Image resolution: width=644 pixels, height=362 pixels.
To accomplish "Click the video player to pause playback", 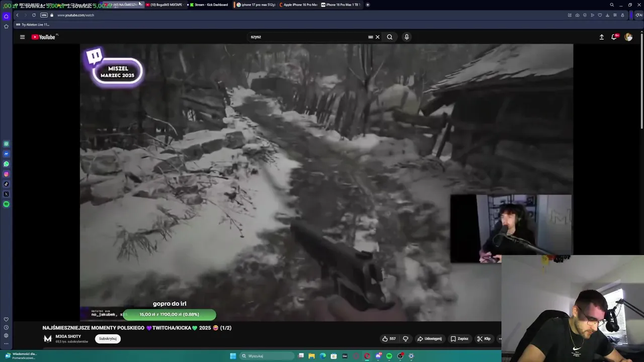I will coord(326,182).
